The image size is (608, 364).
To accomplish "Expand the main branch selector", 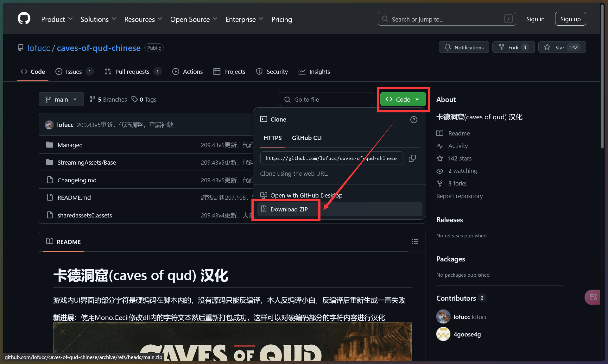I will (61, 99).
